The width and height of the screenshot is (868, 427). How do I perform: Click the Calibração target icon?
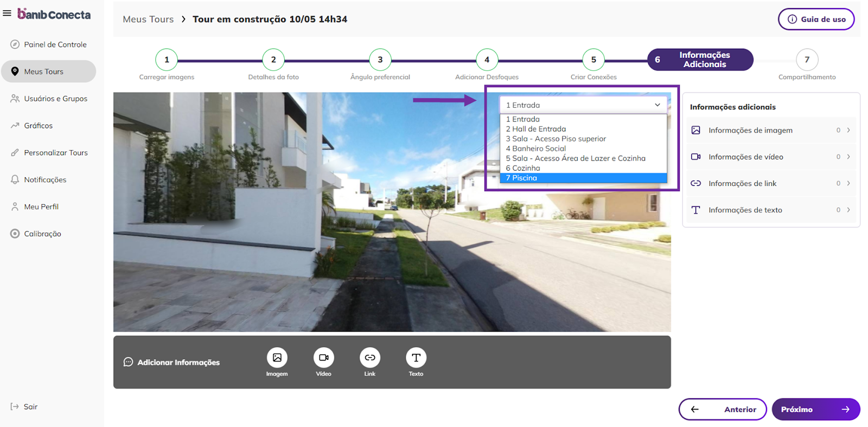pos(15,234)
